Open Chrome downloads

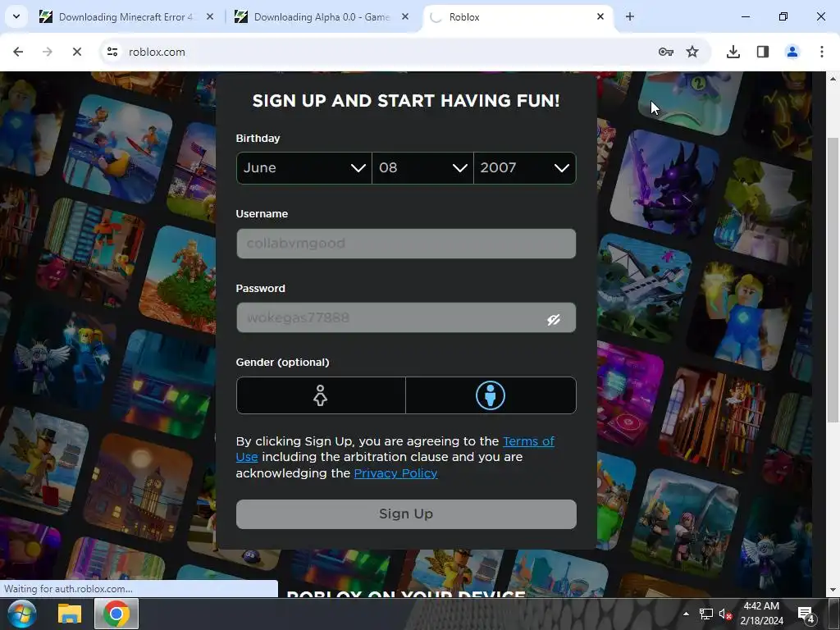coord(733,52)
